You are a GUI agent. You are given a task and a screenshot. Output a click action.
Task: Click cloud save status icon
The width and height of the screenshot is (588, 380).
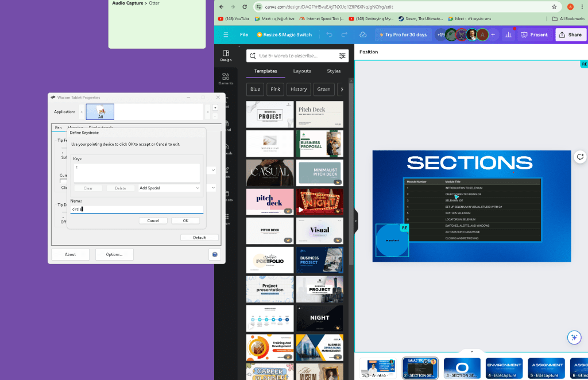[x=363, y=34]
